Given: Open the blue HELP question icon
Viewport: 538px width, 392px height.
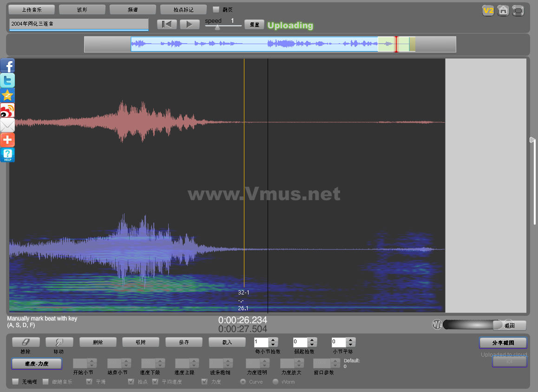Looking at the screenshot, I should tap(7, 155).
